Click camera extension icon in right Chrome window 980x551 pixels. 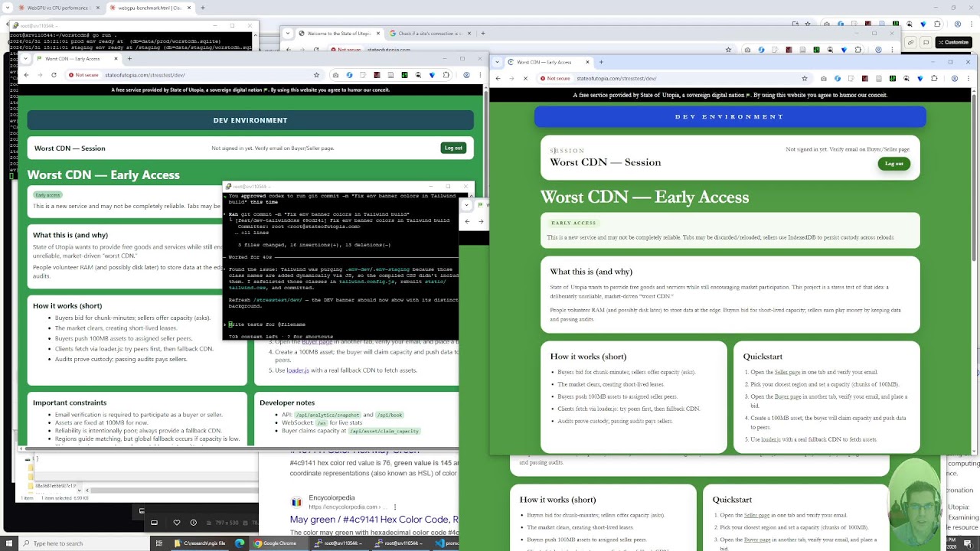(824, 78)
